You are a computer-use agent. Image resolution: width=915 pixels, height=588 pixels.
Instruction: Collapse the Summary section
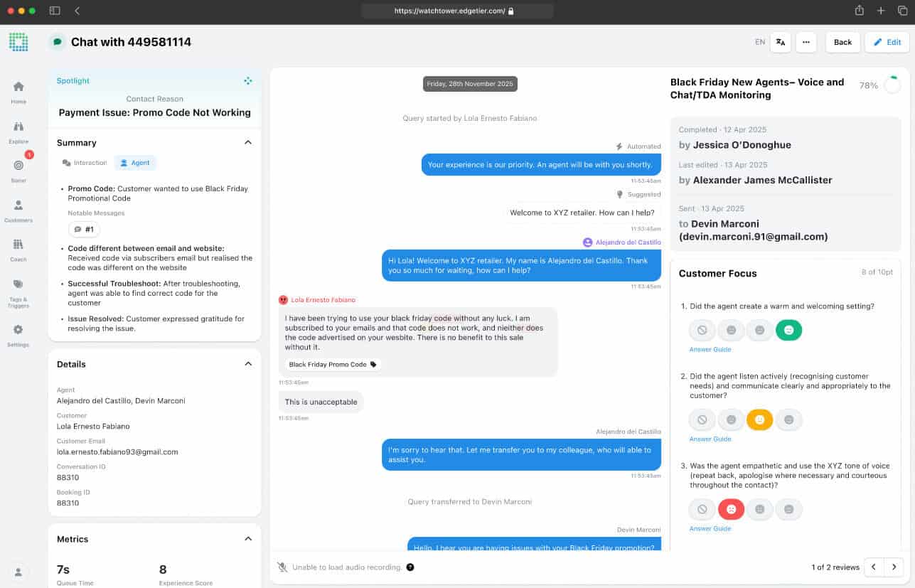click(x=248, y=142)
